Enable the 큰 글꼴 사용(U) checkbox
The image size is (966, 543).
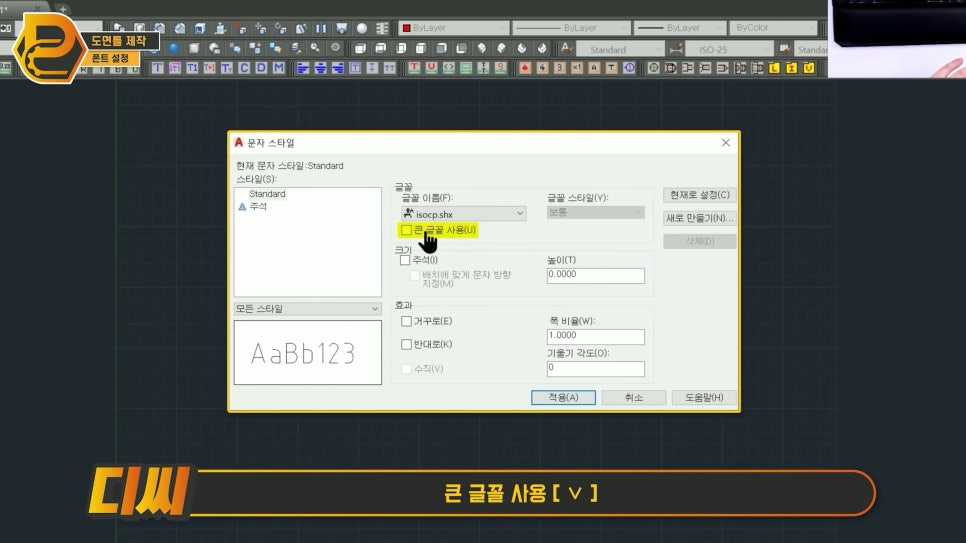coord(407,230)
